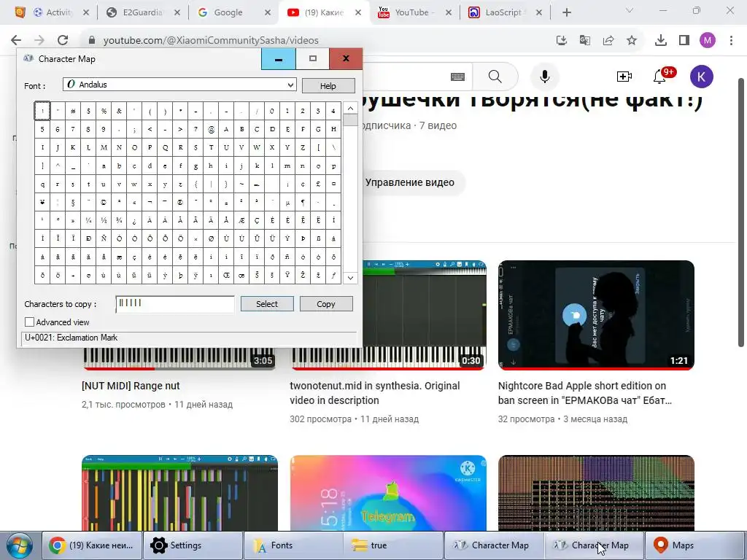Viewport: 747px width, 560px height.
Task: Close the Google tab
Action: tap(268, 12)
